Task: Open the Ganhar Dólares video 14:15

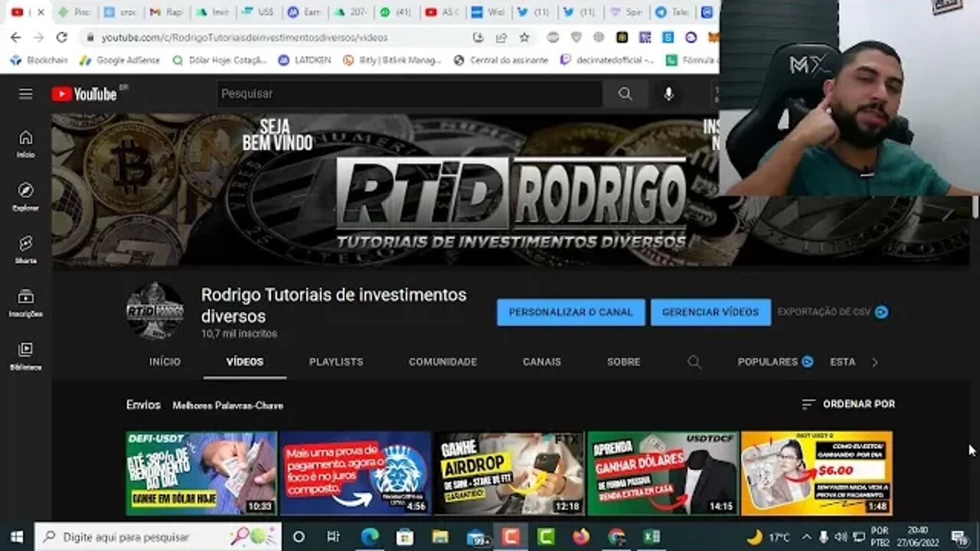Action: click(663, 473)
